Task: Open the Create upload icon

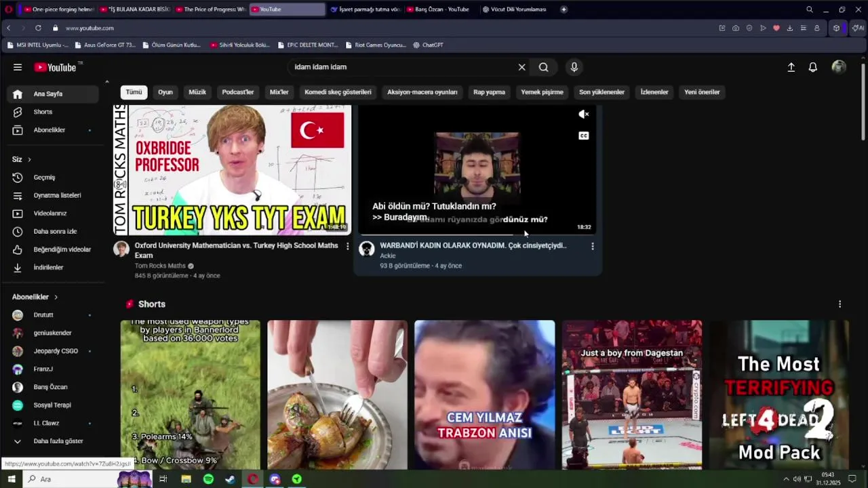Action: point(791,67)
